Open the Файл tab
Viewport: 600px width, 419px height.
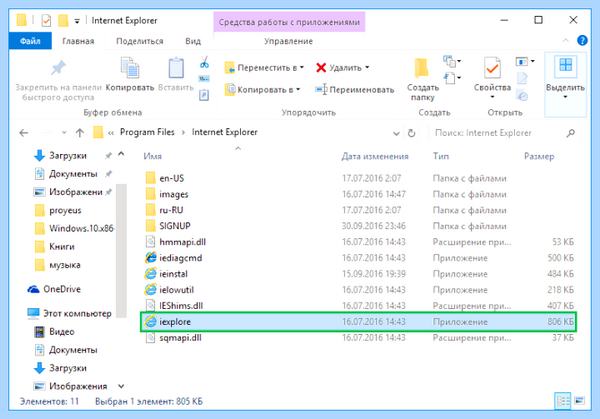click(30, 41)
